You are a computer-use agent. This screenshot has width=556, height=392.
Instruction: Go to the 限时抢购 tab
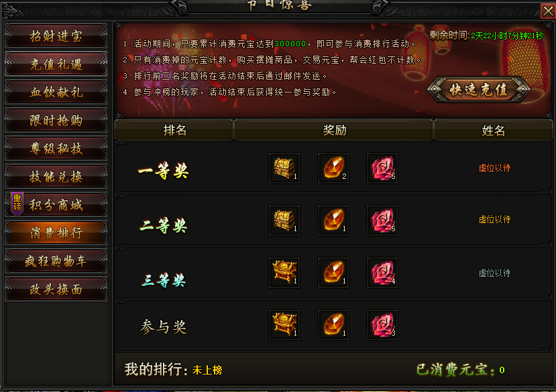(56, 120)
